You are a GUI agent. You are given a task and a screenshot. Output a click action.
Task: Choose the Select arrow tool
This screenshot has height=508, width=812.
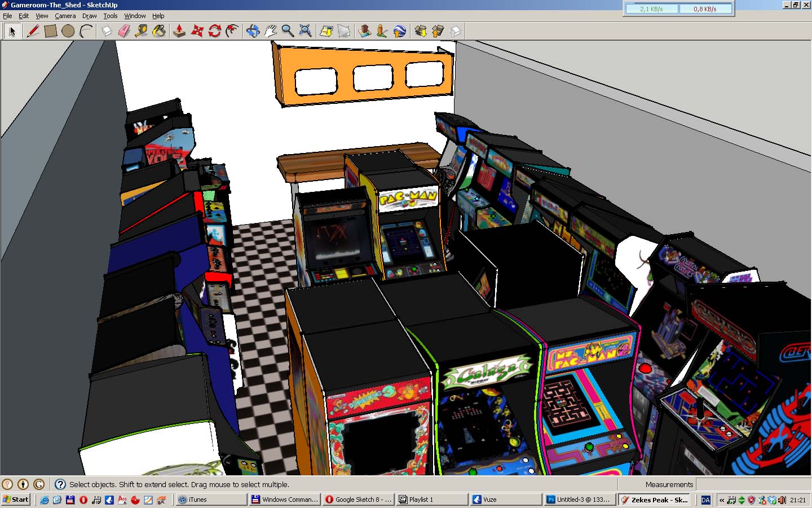click(12, 31)
